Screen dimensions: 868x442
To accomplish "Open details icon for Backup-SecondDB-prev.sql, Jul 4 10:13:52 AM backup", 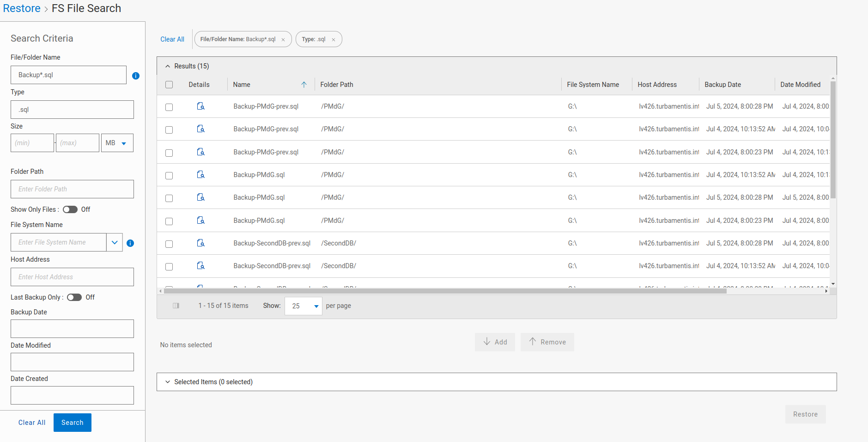I will coord(200,266).
